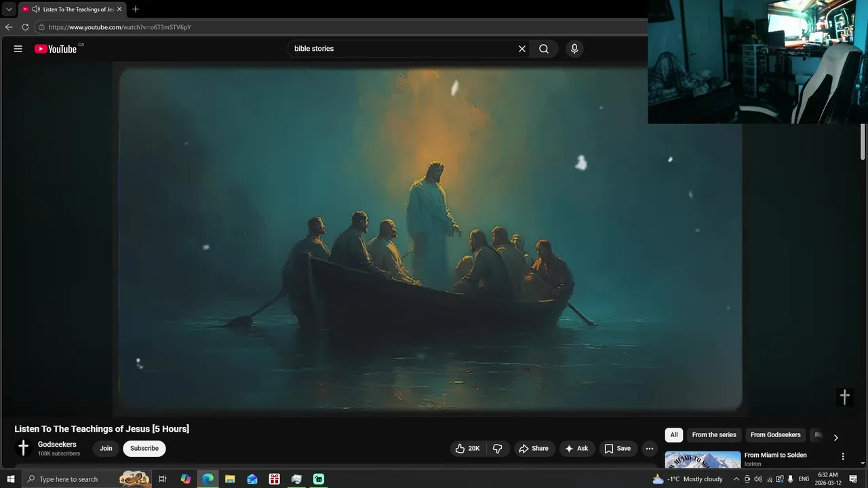This screenshot has width=868, height=488.
Task: Open the screen capture tray icon
Action: point(780,479)
